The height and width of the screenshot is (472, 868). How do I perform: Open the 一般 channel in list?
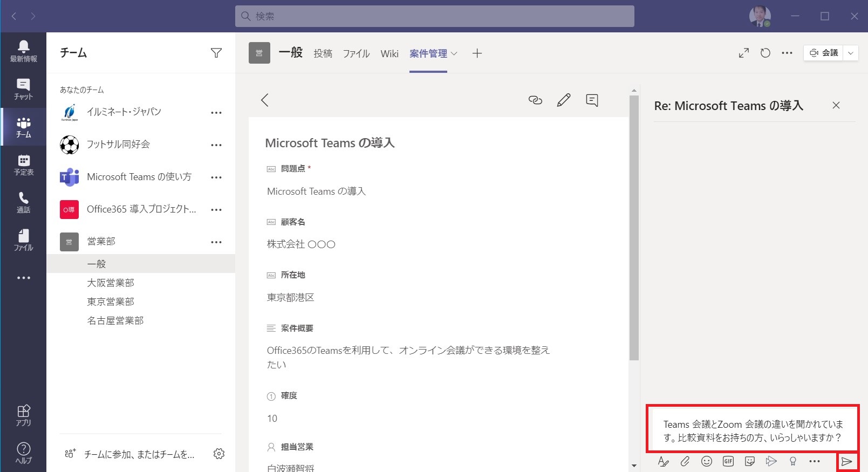[141, 264]
